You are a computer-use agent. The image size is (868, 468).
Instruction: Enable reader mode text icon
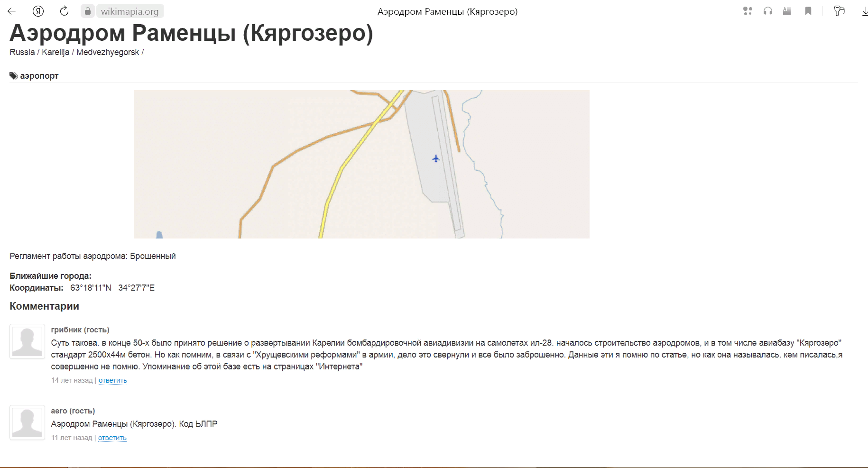[787, 11]
